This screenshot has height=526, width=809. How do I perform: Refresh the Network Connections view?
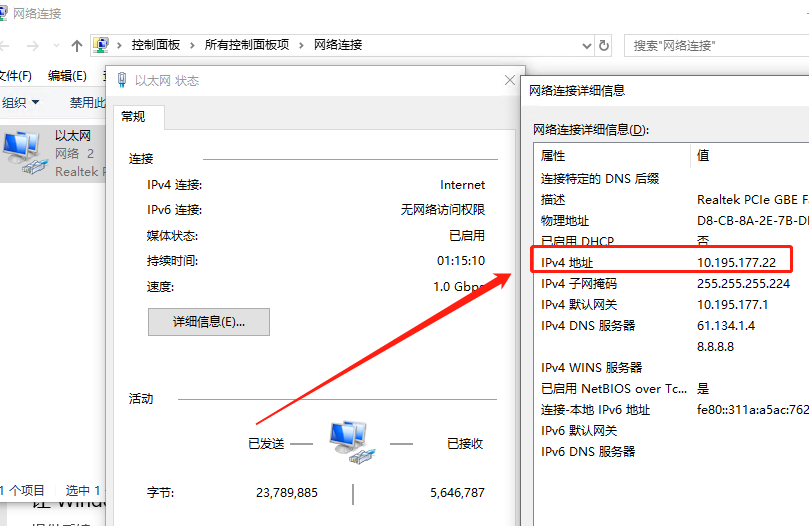604,45
